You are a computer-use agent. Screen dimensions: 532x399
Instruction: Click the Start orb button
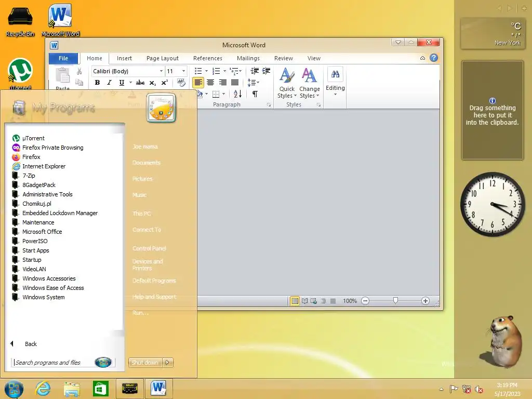(14, 389)
